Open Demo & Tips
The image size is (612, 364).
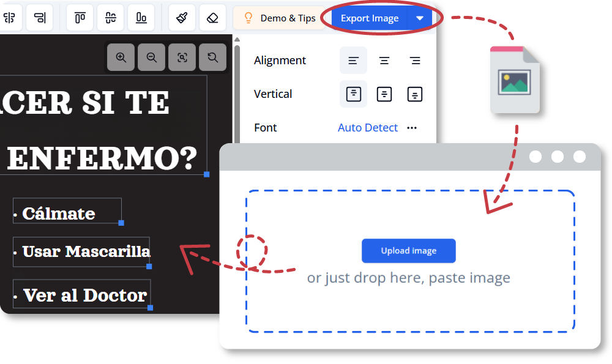(x=280, y=18)
